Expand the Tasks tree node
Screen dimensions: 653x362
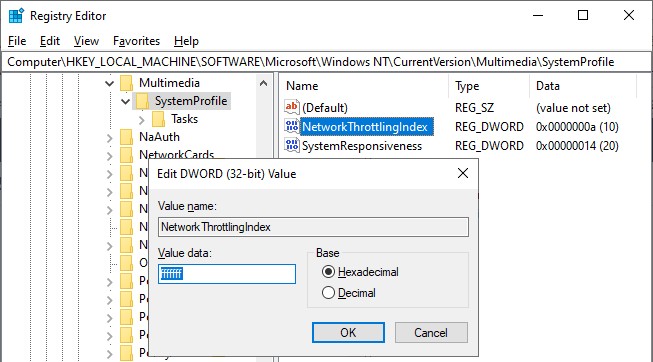[142, 120]
